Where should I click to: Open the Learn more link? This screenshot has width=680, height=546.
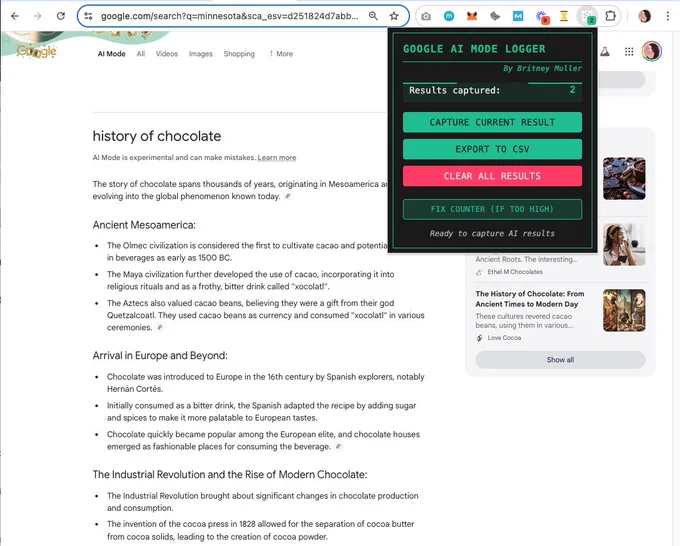(277, 157)
